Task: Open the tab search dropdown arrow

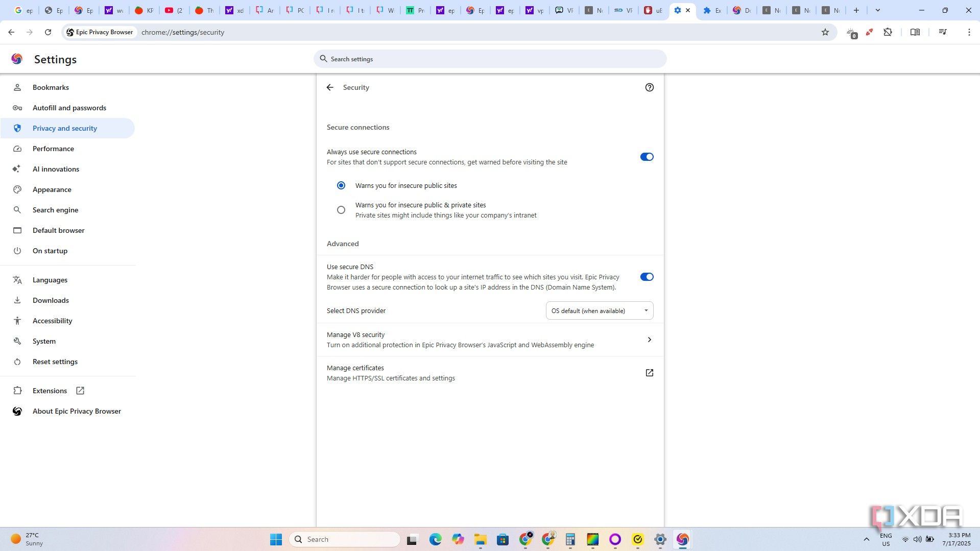Action: click(878, 10)
